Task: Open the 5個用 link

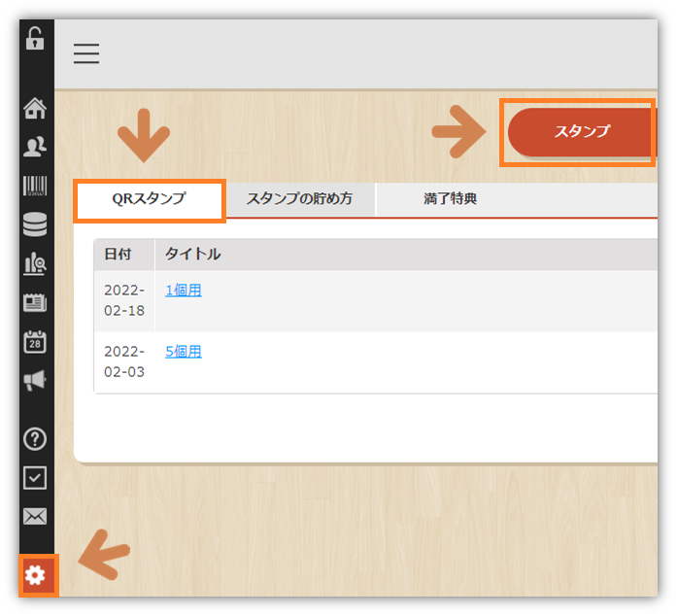Action: pos(184,352)
